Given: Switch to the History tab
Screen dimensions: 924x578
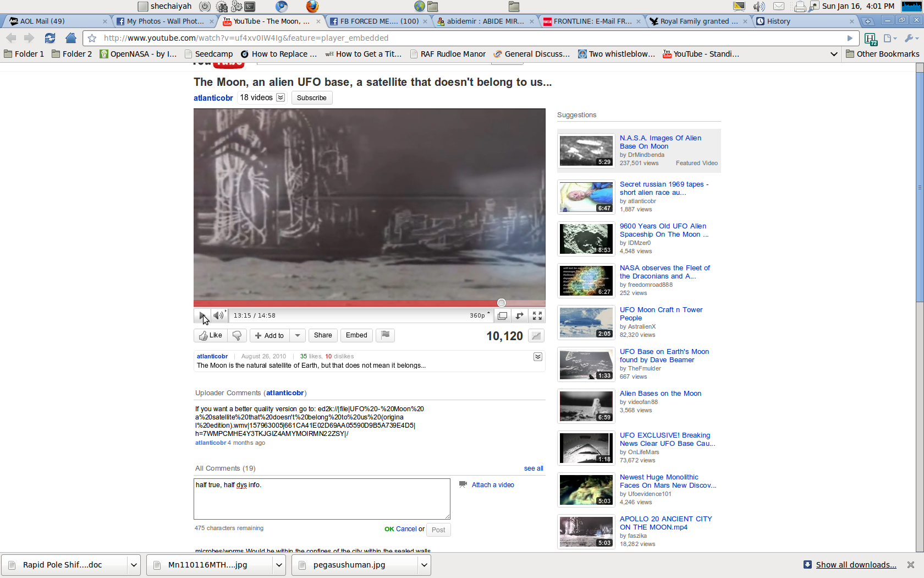Looking at the screenshot, I should (x=805, y=21).
